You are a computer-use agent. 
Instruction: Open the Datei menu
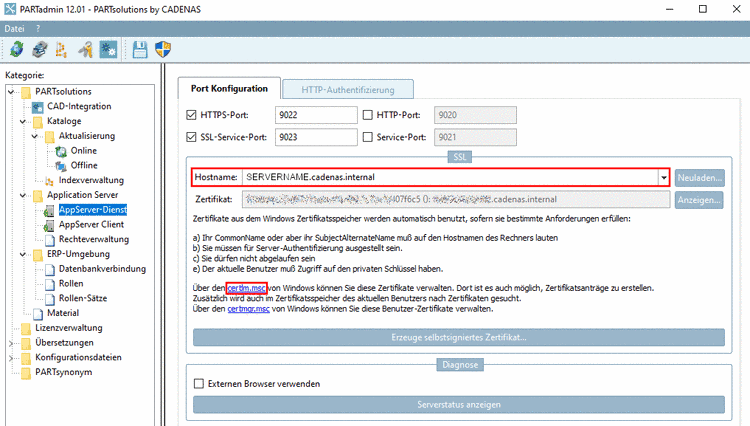(14, 29)
